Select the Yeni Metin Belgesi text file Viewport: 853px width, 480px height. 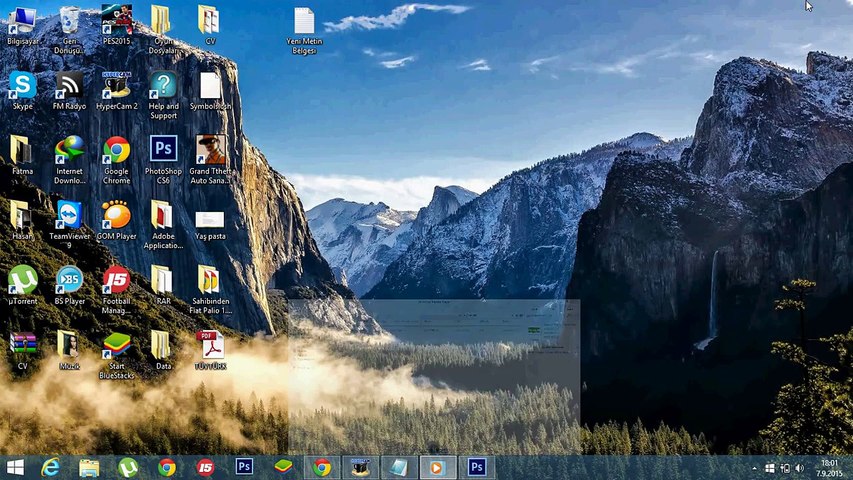coord(304,30)
